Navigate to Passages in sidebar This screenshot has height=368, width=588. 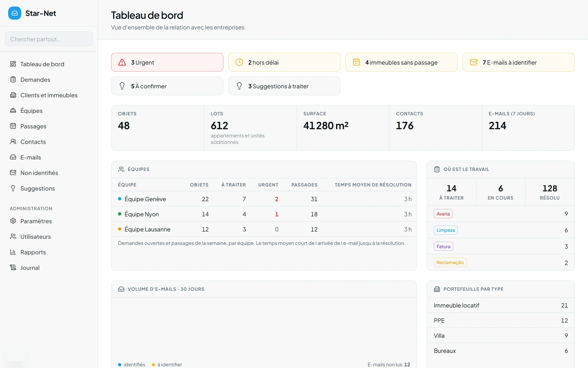pyautogui.click(x=49, y=126)
